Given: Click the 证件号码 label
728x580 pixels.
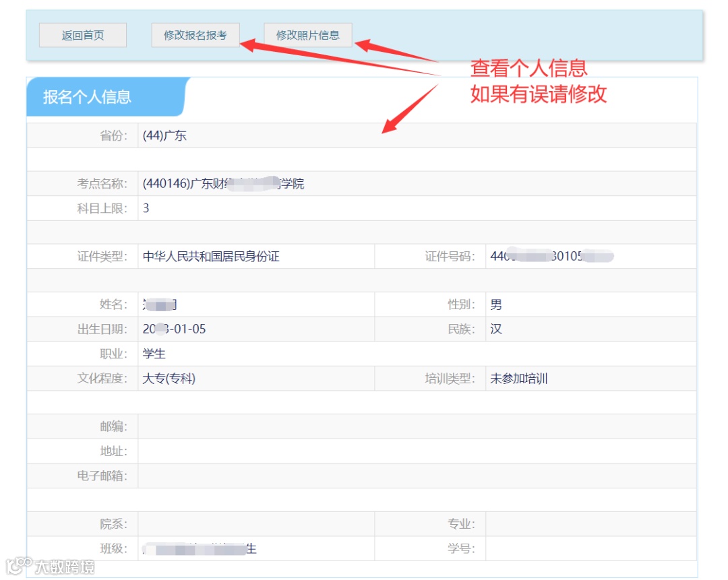Looking at the screenshot, I should pyautogui.click(x=450, y=257).
